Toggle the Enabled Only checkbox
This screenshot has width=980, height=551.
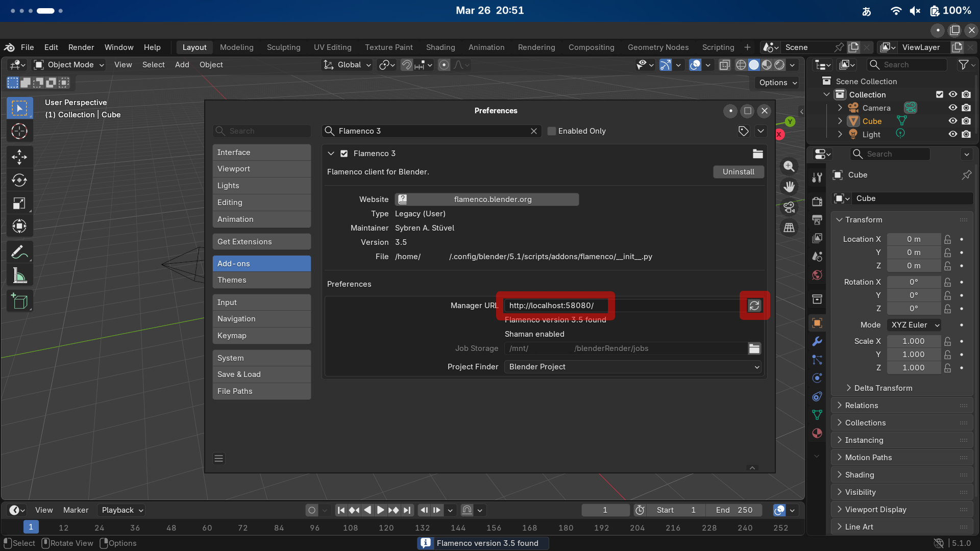pos(552,131)
